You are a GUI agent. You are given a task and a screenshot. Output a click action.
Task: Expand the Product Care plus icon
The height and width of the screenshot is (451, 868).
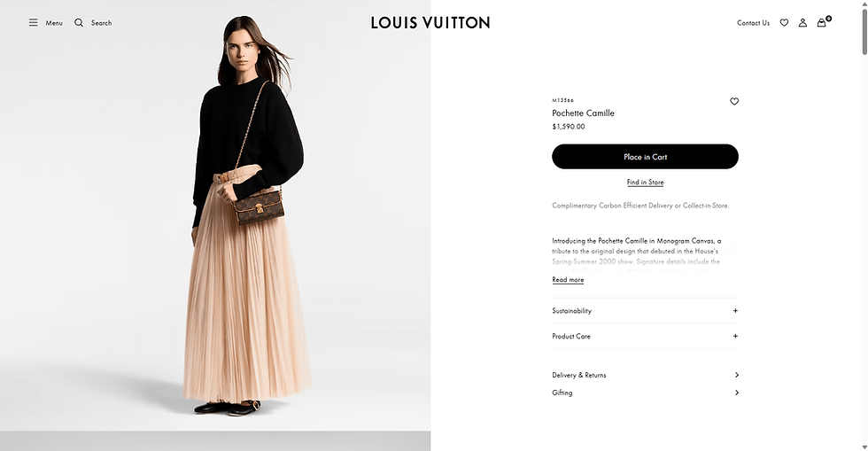pos(735,337)
